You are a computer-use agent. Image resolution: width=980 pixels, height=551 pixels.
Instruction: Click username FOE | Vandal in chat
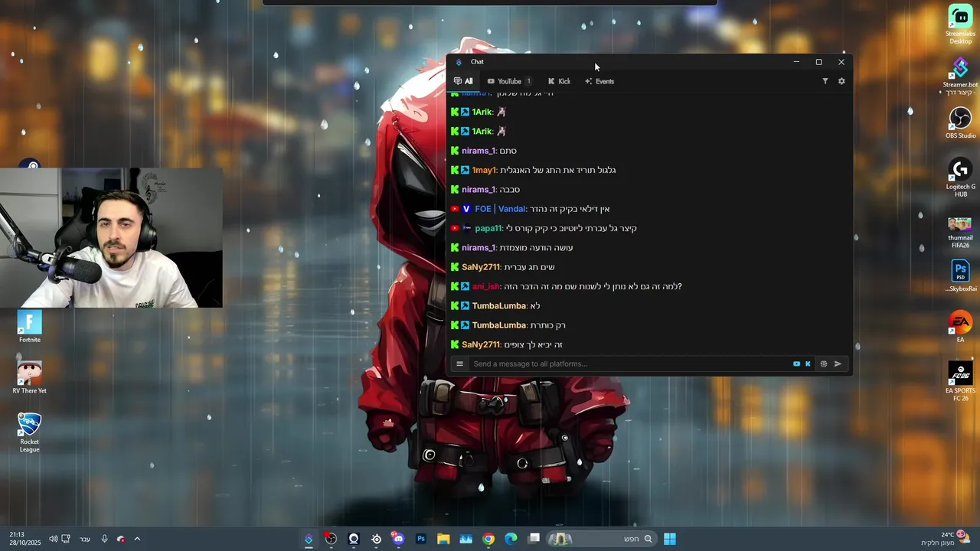(x=500, y=209)
